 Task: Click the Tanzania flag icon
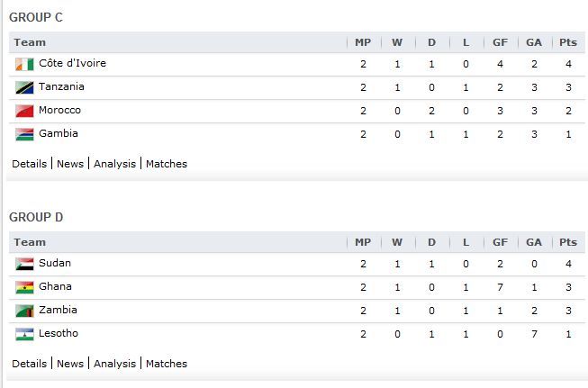(x=24, y=87)
